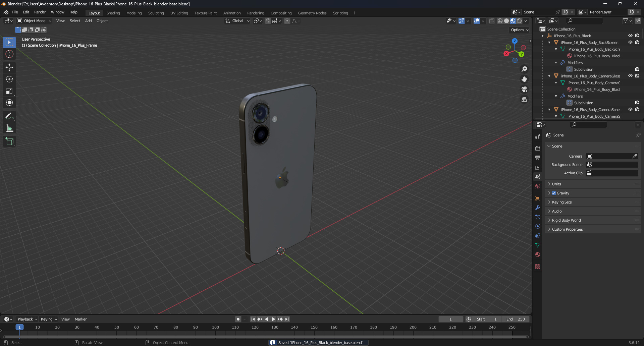644x346 pixels.
Task: Open the Object Mode dropdown
Action: 34,21
